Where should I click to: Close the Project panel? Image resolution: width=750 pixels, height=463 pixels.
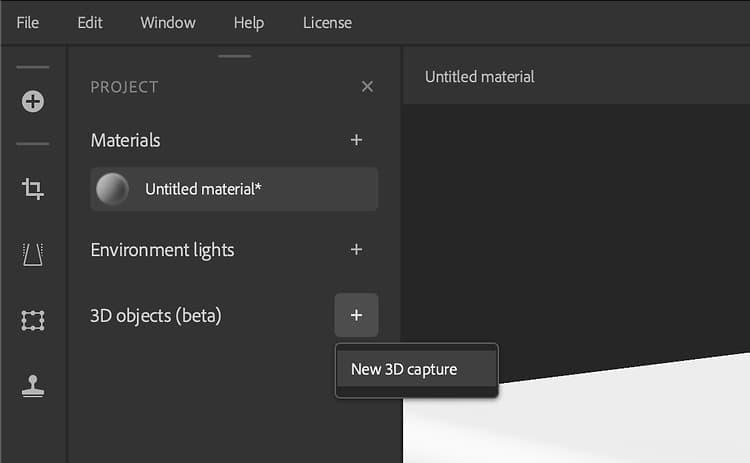click(x=367, y=87)
